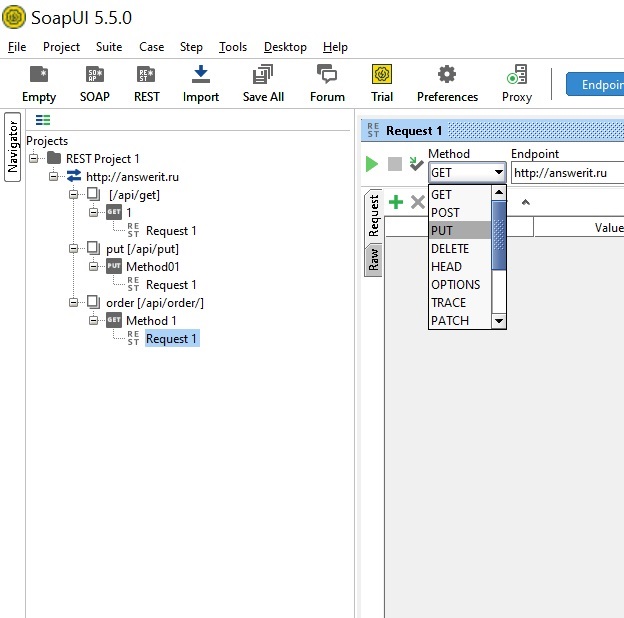Open the Suite menu
Viewport: 624px width, 618px height.
point(109,47)
